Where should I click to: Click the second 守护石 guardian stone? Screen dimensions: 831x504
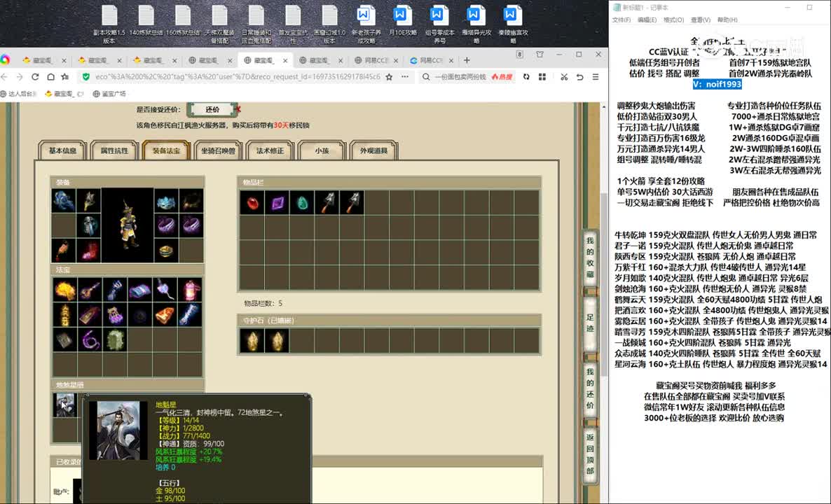point(277,341)
